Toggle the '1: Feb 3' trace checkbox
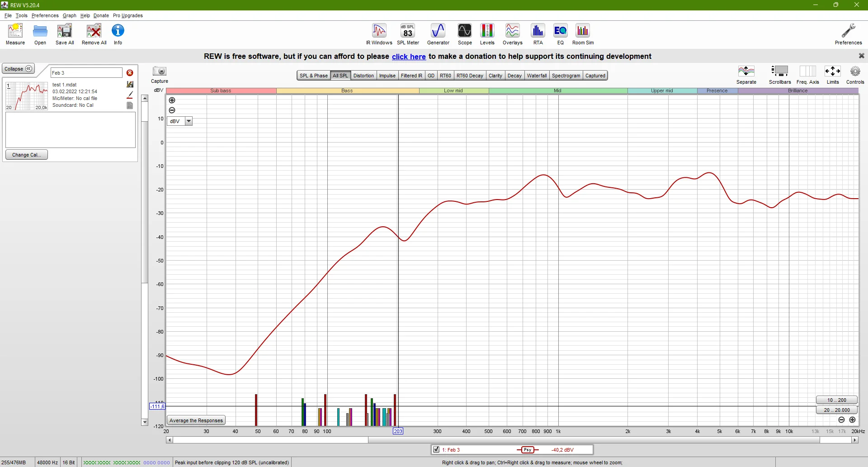Screen dimensions: 868x467 coord(436,449)
